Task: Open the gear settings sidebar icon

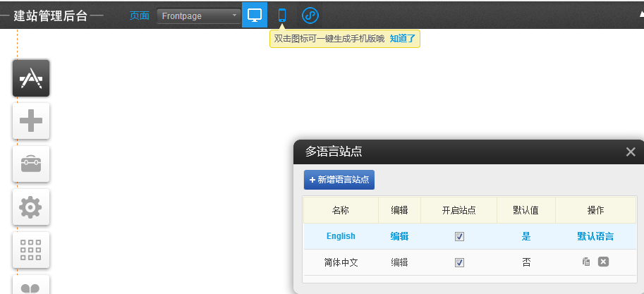Action: tap(31, 207)
